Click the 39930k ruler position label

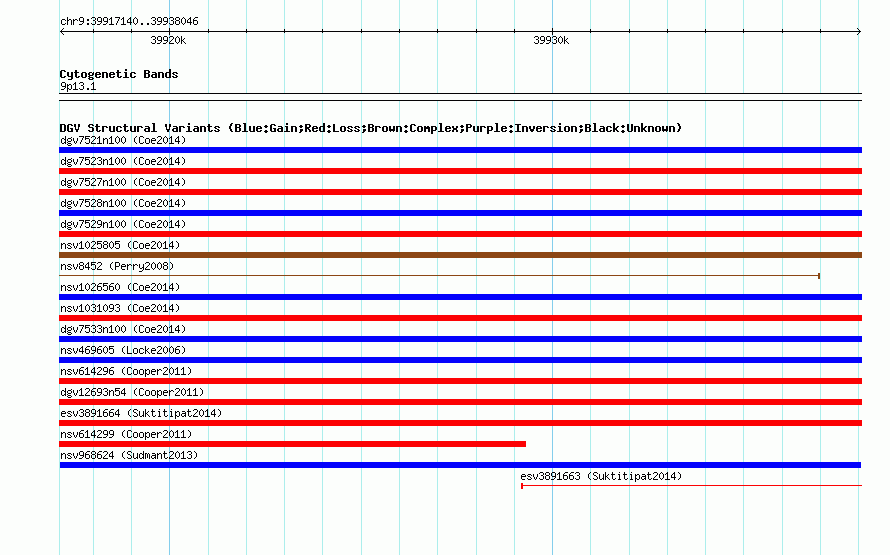pyautogui.click(x=551, y=40)
